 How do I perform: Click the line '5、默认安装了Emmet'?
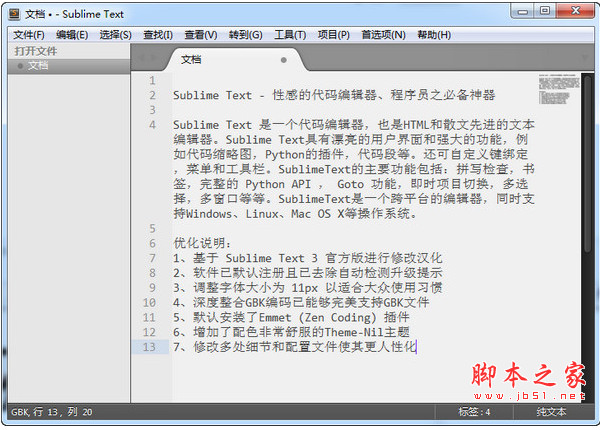(291, 318)
